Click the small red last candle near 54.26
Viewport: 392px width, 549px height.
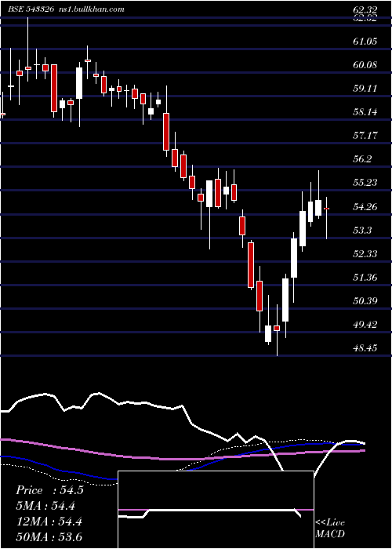coord(327,209)
